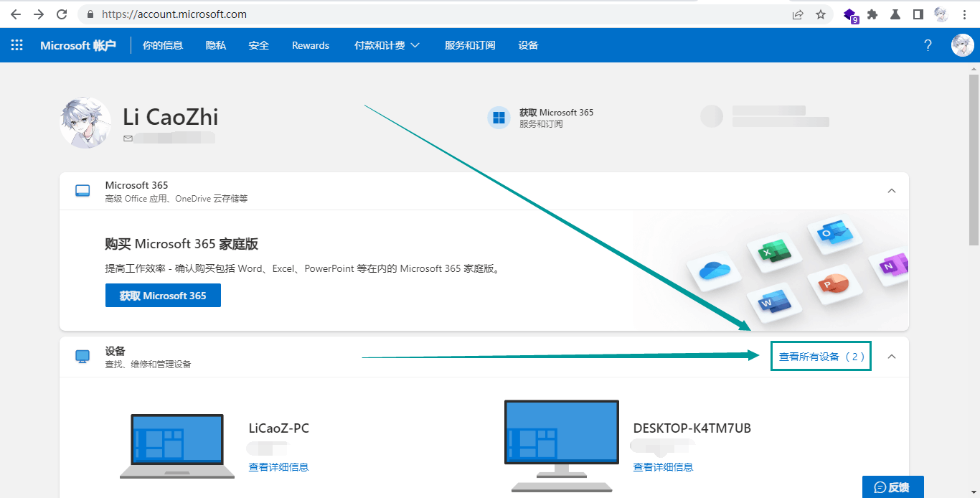
Task: Click the 购买 Microsoft 365 家庭版 heading
Action: tap(182, 244)
